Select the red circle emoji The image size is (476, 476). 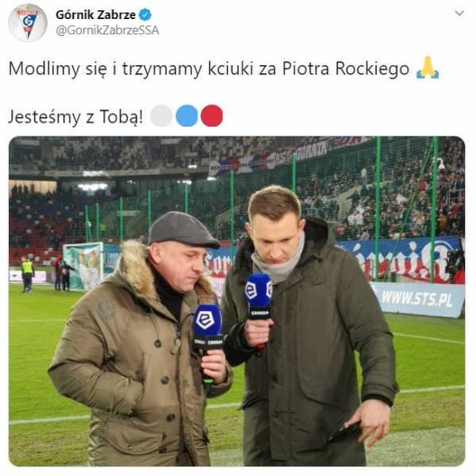click(212, 116)
